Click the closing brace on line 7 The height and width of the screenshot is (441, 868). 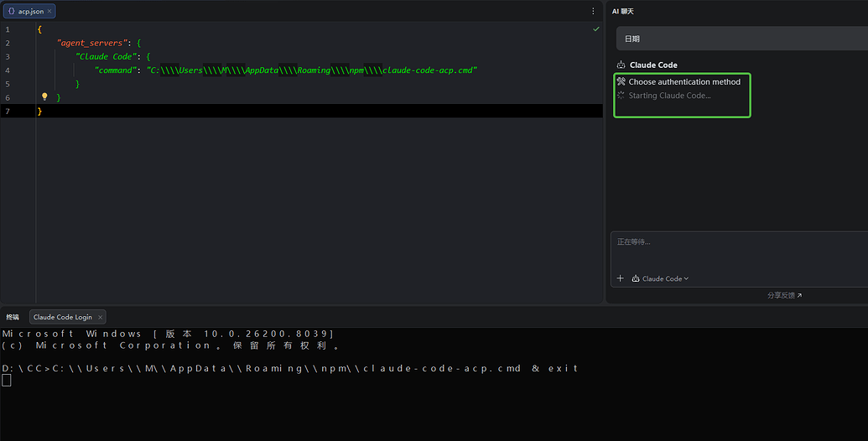point(39,112)
